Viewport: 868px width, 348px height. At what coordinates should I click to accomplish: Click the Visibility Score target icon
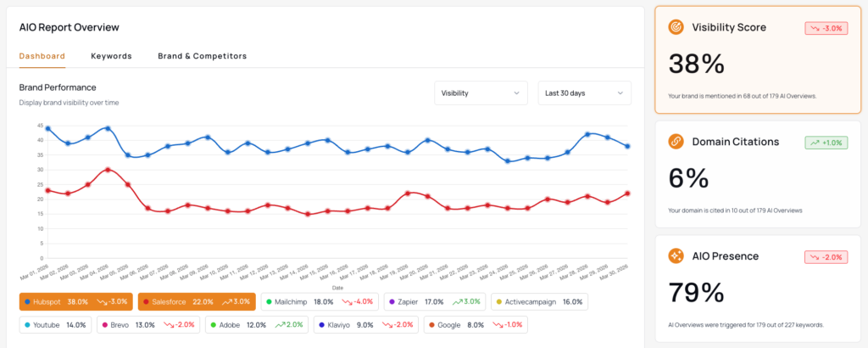tap(676, 27)
